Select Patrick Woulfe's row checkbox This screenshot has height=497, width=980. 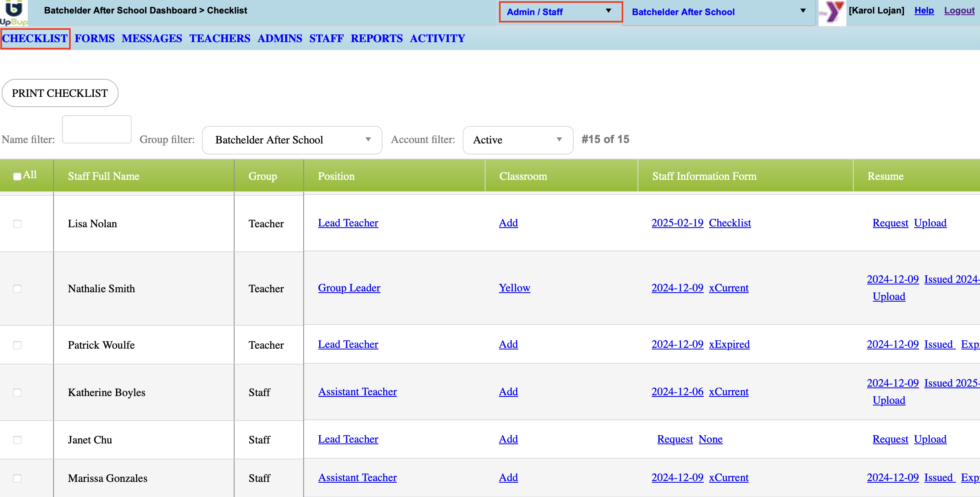point(17,345)
